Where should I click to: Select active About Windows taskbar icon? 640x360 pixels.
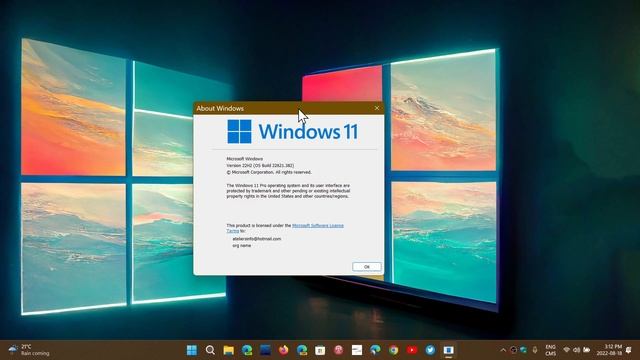coord(449,350)
